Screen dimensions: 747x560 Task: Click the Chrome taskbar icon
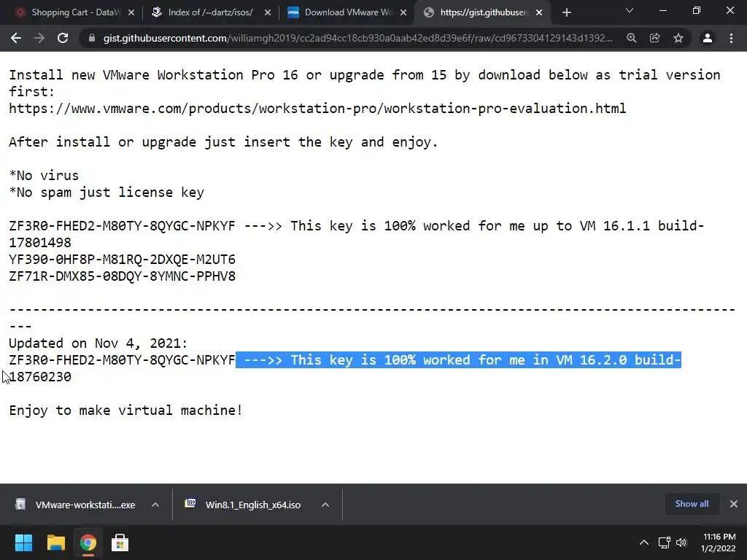(88, 542)
